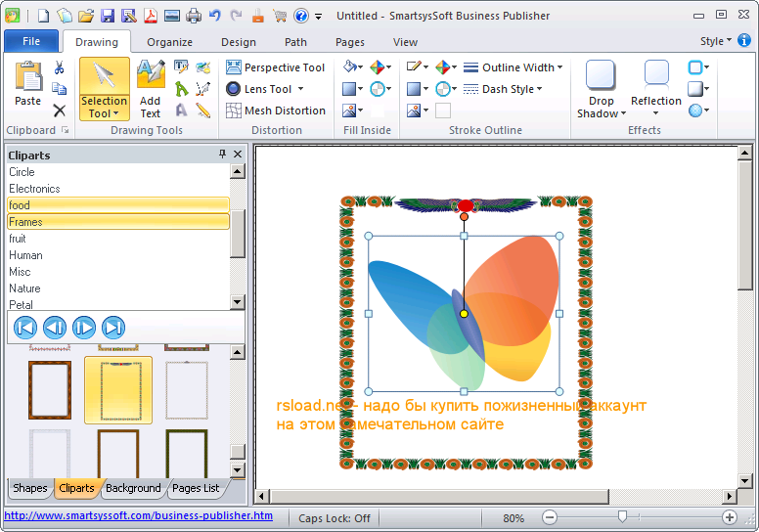Apply Drop Shadow effect
The image size is (759, 532).
point(601,88)
